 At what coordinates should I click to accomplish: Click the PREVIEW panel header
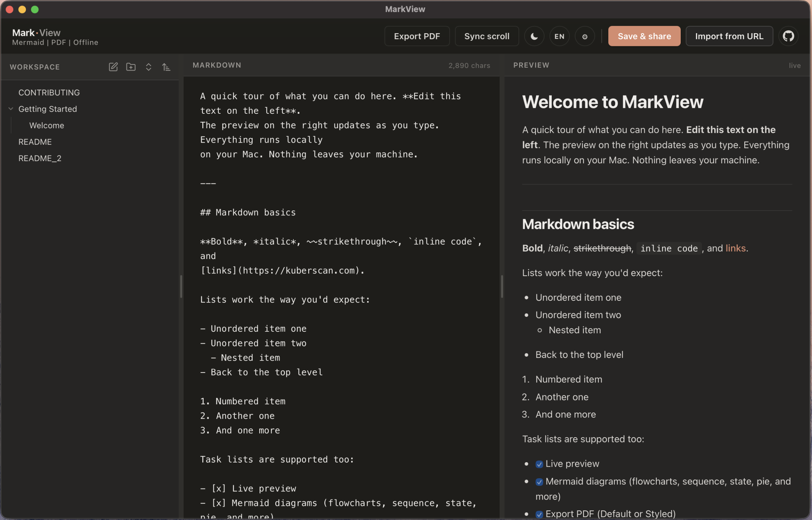pos(531,65)
